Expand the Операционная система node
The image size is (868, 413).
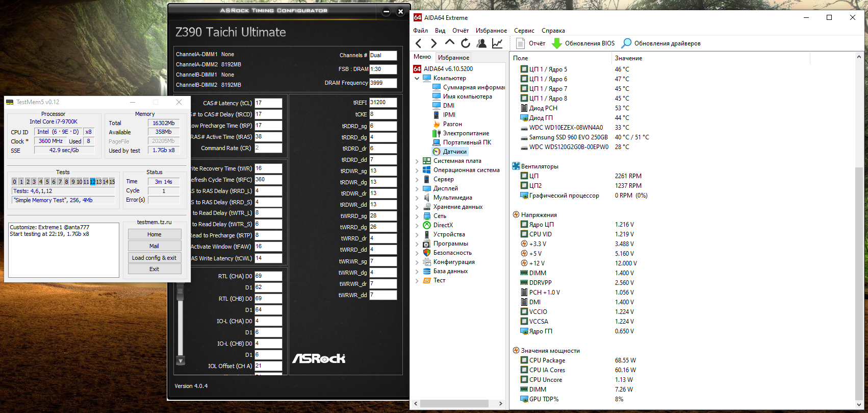[417, 171]
